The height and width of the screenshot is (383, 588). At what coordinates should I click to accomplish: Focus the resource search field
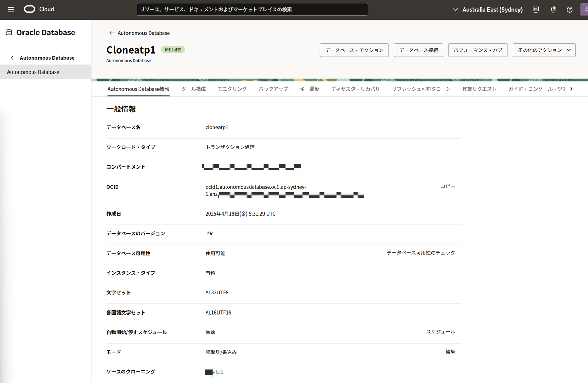pyautogui.click(x=252, y=10)
